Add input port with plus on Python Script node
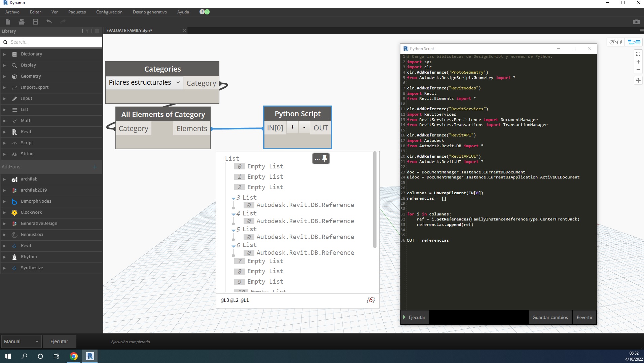Image resolution: width=644 pixels, height=363 pixels. 292,127
